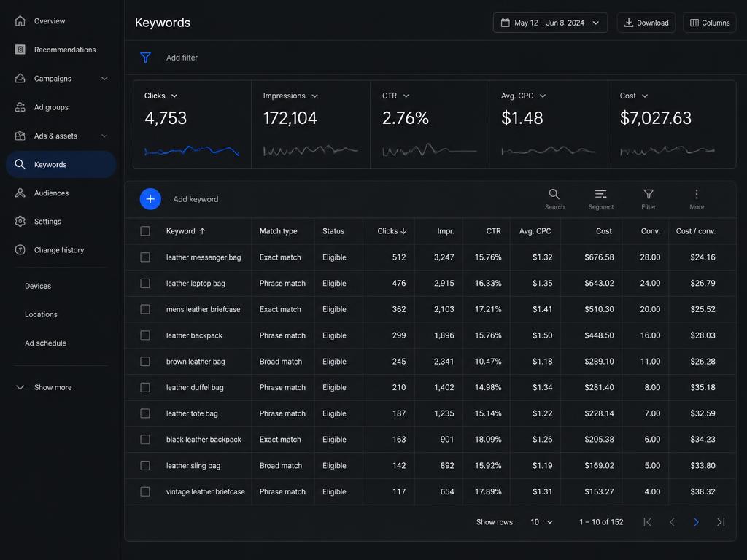
Task: Click the blue plus Add keyword button
Action: (x=150, y=199)
